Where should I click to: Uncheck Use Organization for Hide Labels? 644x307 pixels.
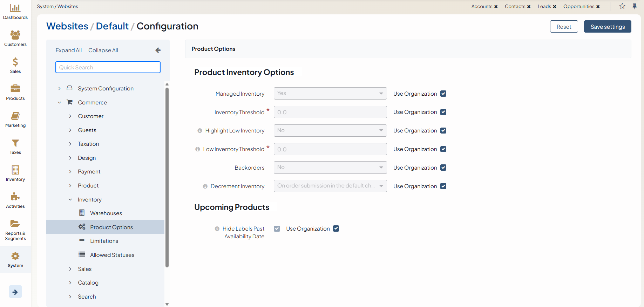tap(336, 228)
